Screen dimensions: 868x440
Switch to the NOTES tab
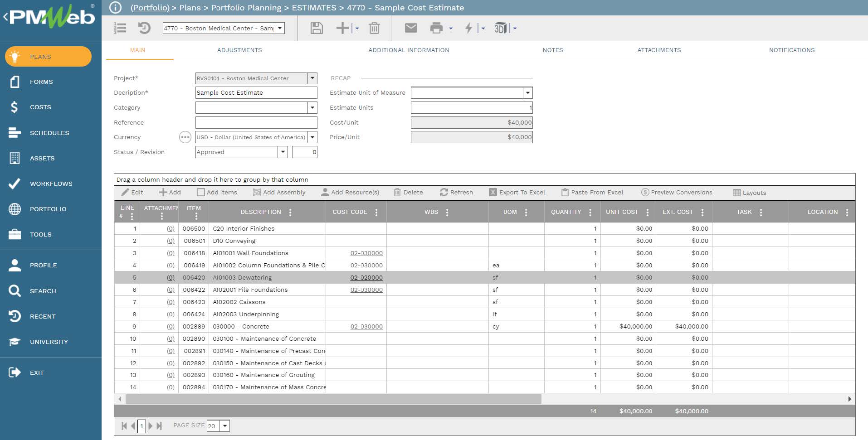[553, 50]
